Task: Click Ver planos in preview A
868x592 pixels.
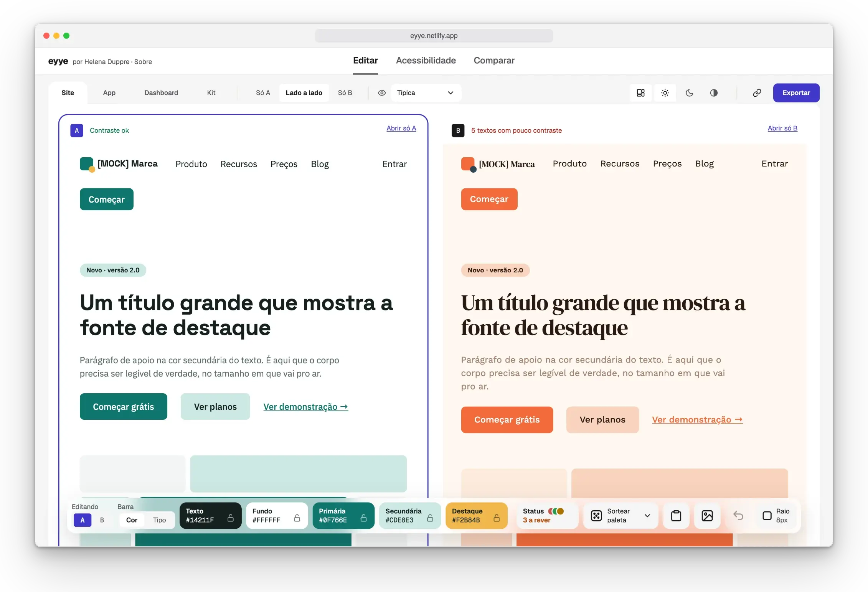Action: (215, 407)
